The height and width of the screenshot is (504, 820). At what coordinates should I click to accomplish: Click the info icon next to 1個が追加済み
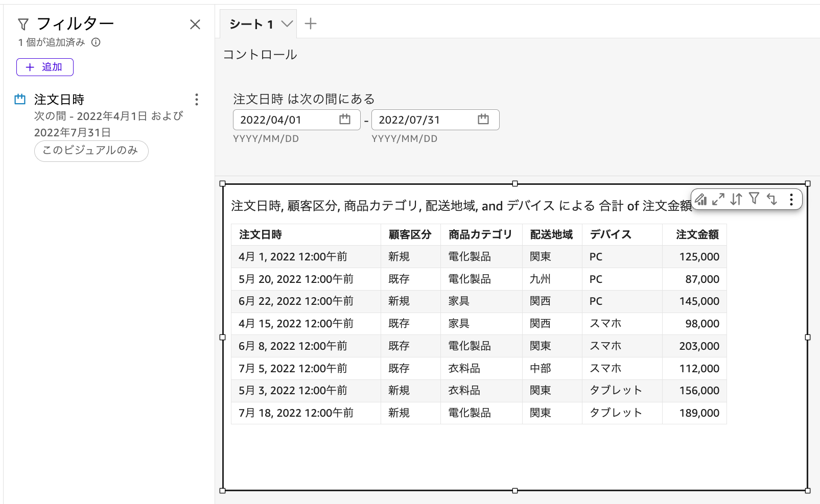pos(97,43)
